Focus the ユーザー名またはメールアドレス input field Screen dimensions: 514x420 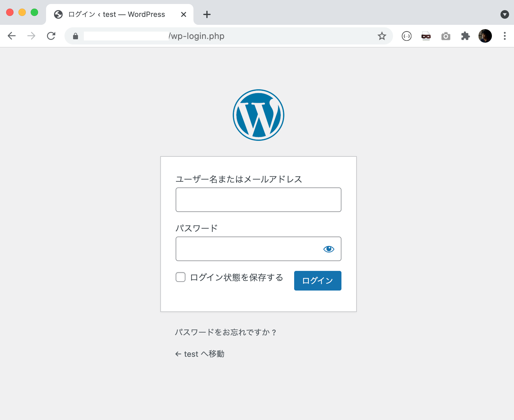point(259,200)
